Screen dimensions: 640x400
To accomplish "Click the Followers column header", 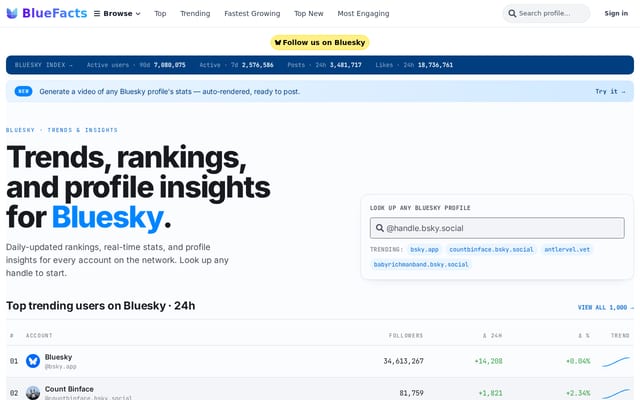I will point(406,336).
